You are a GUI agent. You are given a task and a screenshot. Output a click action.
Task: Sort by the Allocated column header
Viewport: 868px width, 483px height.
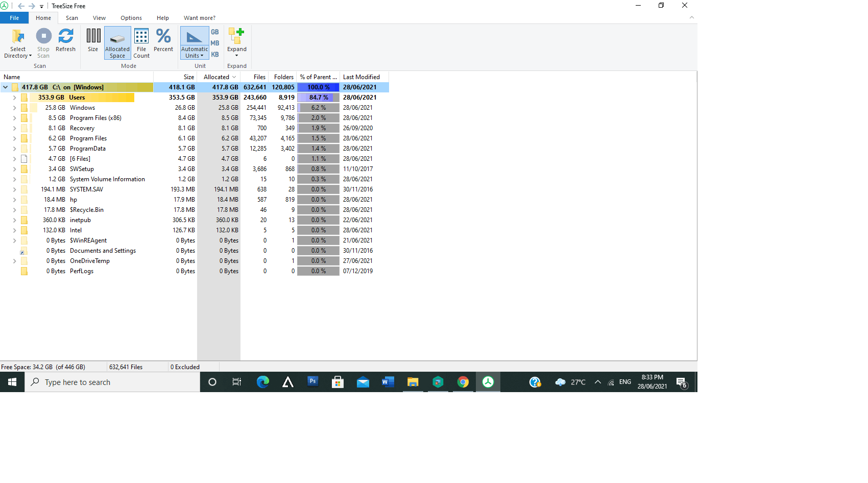coord(219,77)
